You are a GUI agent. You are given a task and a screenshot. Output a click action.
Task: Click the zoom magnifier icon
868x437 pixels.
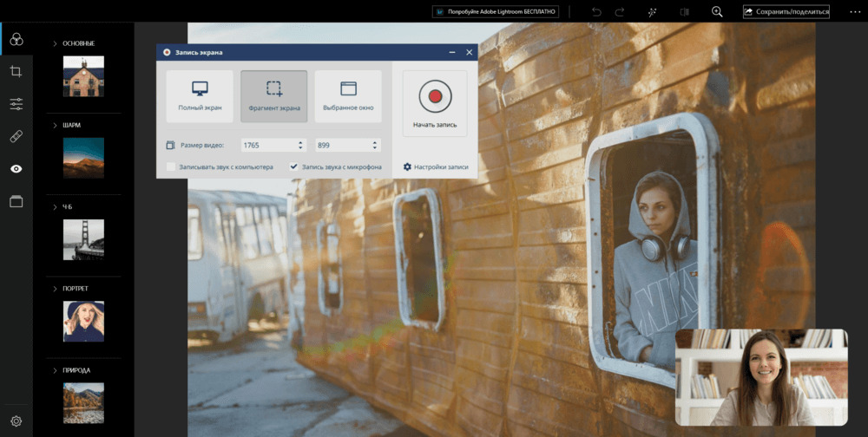(x=717, y=11)
